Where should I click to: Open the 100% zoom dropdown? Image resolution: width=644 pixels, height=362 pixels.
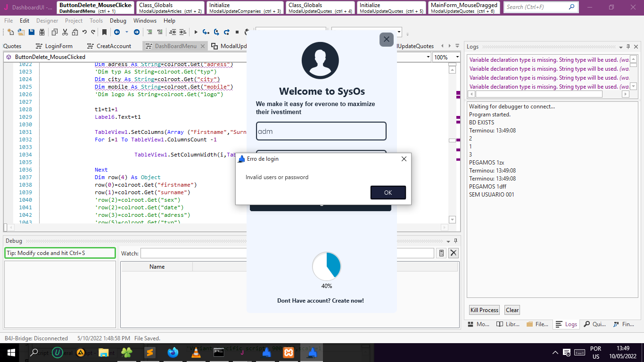tap(457, 57)
